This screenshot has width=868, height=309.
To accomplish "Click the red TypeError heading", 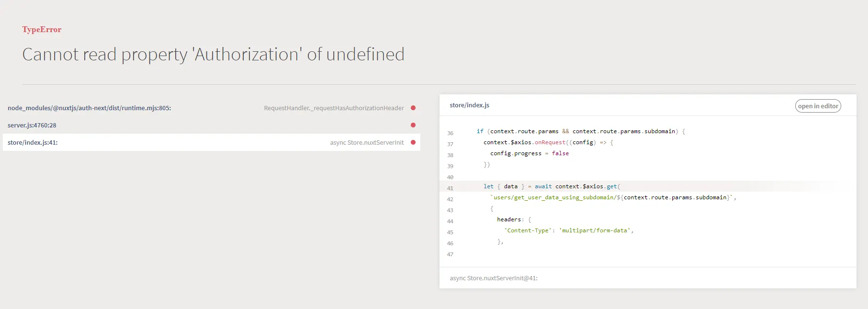I will [x=42, y=30].
